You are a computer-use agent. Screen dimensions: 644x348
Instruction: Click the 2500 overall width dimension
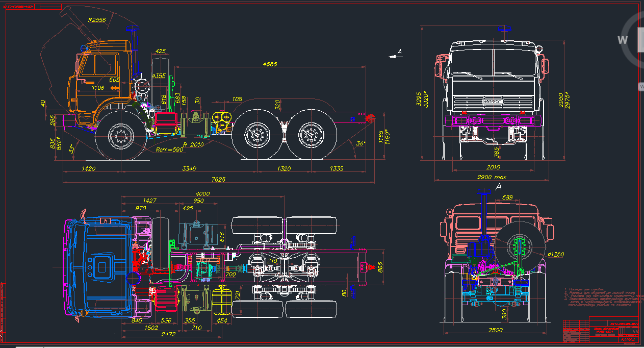click(x=496, y=330)
